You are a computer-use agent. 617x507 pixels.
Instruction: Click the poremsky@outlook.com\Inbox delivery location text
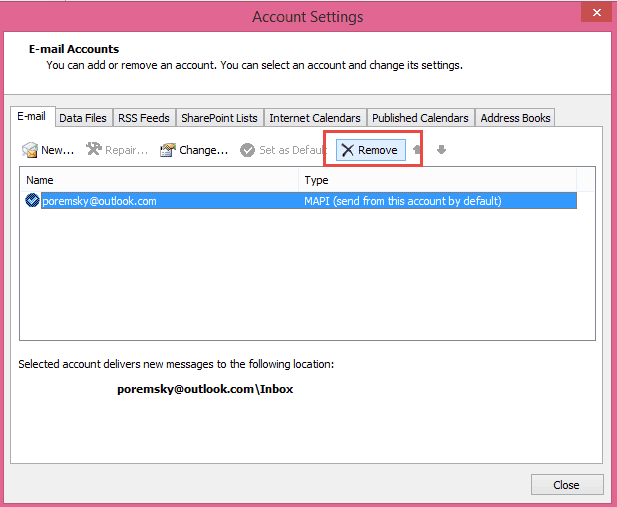click(205, 389)
